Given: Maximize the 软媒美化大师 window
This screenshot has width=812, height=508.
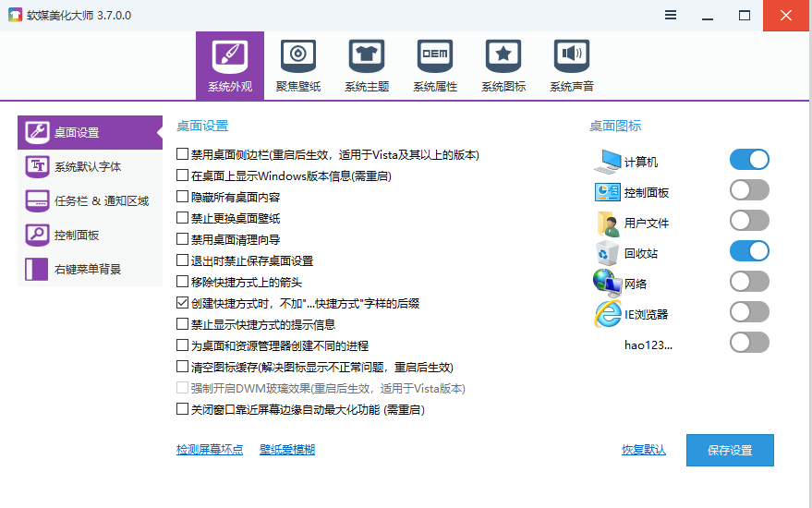Looking at the screenshot, I should click(745, 16).
